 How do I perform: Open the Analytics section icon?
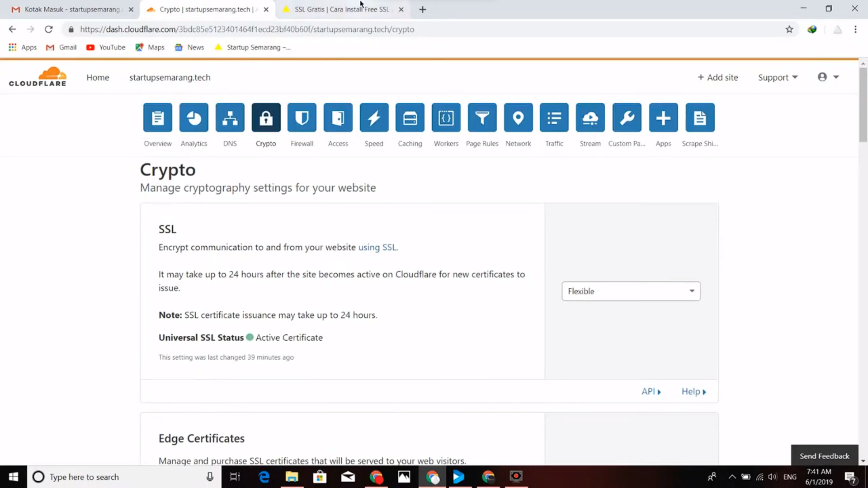pos(193,118)
